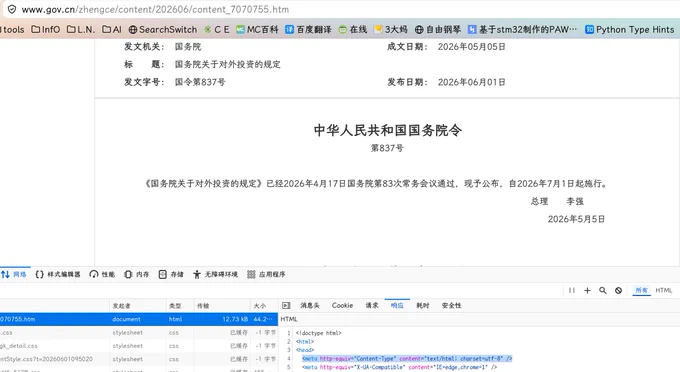Open the 消息头 details tab
This screenshot has height=372, width=680.
pyautogui.click(x=310, y=306)
